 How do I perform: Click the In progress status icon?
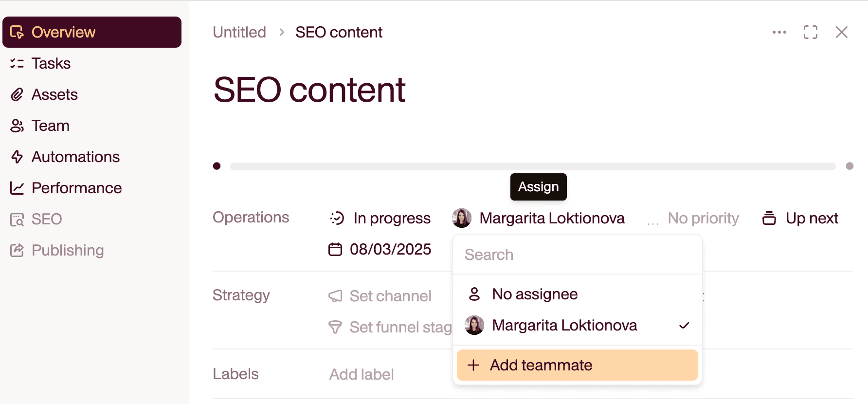coord(337,218)
